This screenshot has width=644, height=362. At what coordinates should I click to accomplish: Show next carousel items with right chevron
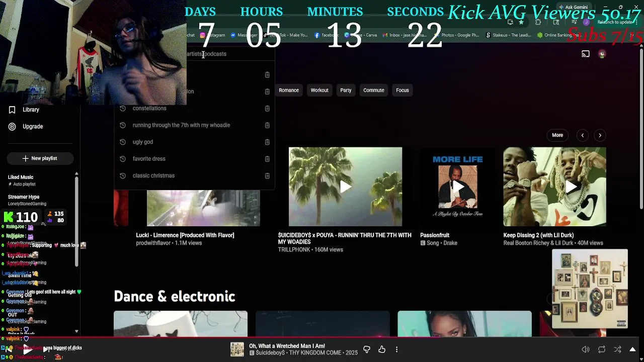pos(600,135)
